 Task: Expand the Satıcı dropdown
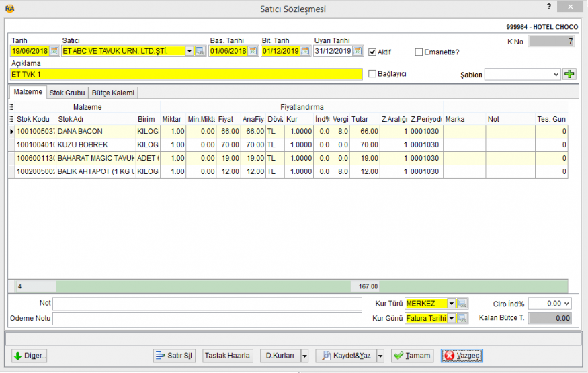190,51
